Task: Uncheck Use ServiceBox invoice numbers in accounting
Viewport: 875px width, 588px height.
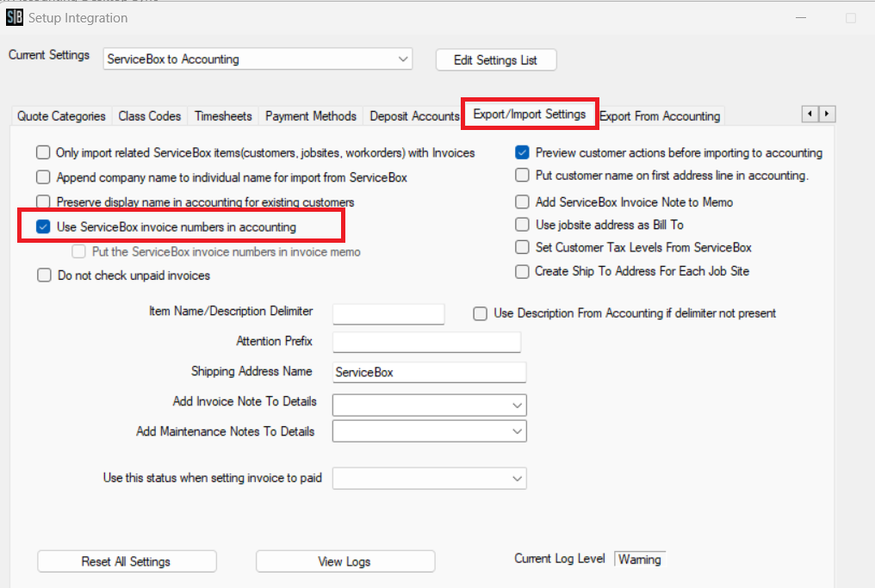Action: 43,226
